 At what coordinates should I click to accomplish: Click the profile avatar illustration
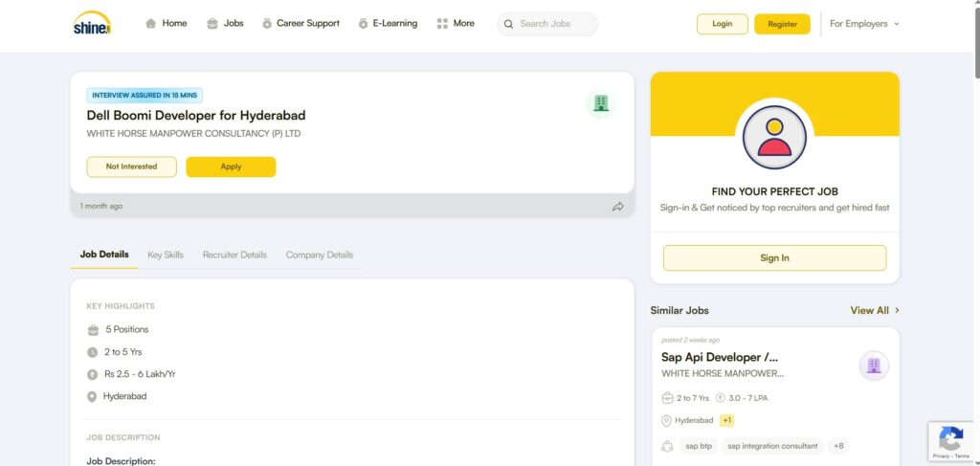tap(774, 137)
